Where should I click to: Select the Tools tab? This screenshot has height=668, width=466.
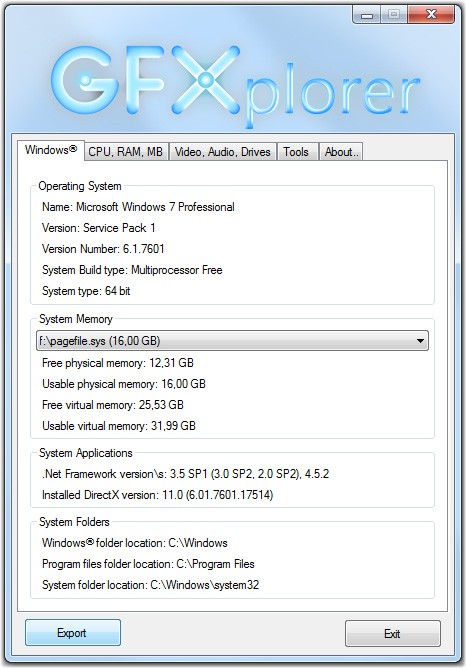pos(296,152)
